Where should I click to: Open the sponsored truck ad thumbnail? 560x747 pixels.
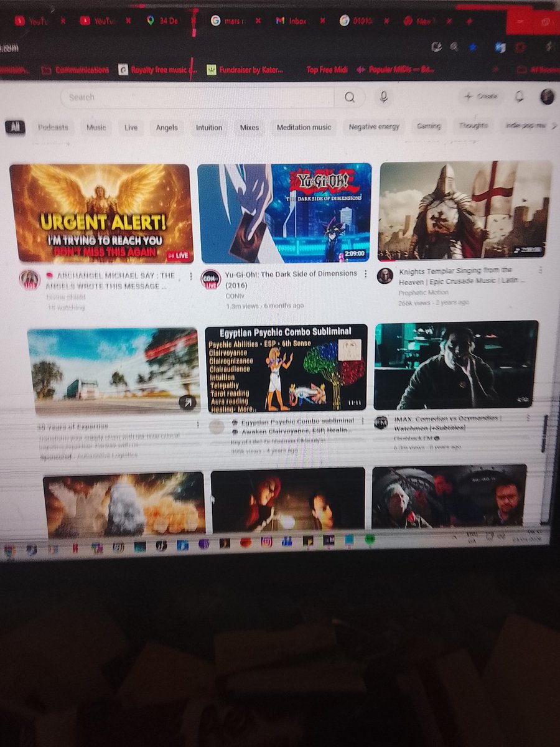pos(113,371)
